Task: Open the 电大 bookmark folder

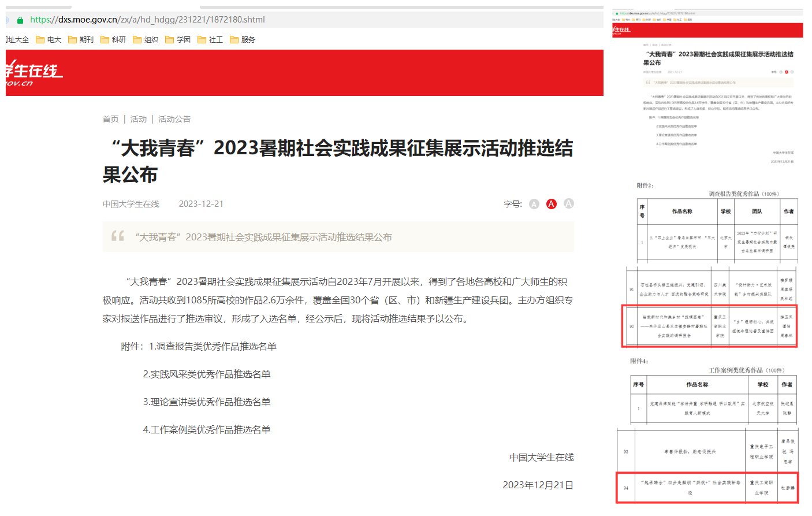Action: (49, 40)
